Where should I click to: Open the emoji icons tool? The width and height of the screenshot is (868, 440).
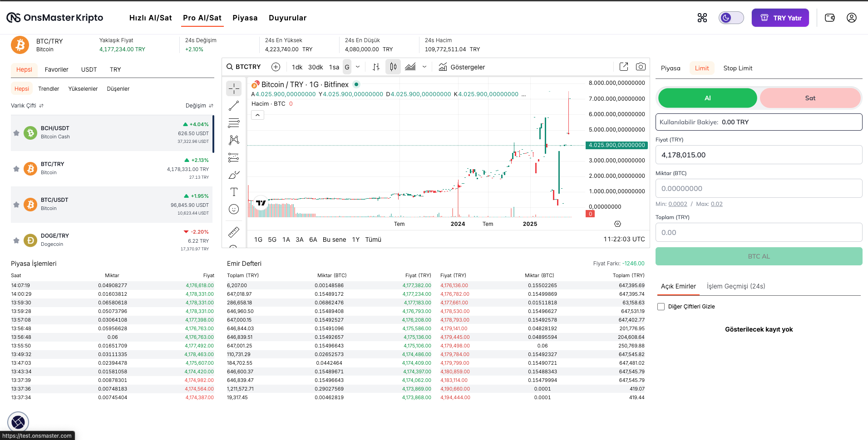[234, 209]
